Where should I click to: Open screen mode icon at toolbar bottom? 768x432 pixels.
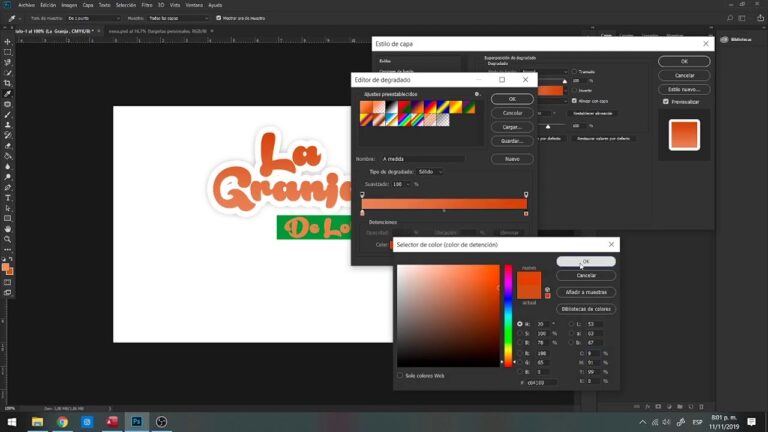coord(7,292)
